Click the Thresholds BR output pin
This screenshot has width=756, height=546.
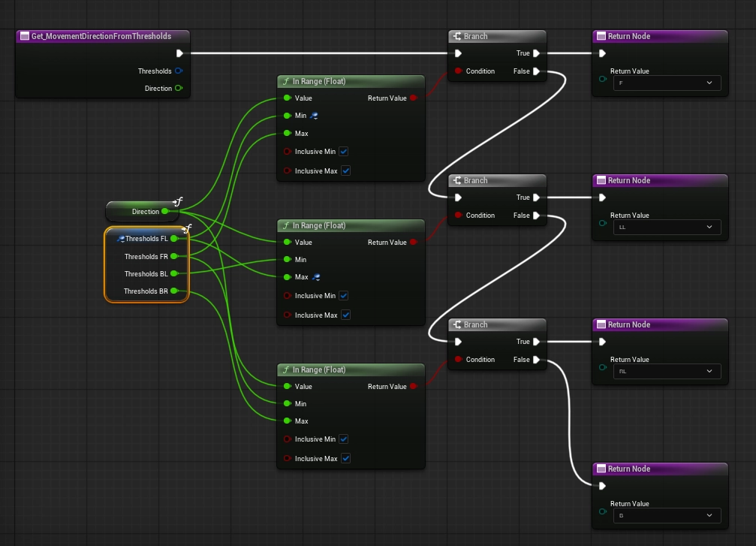(x=174, y=291)
